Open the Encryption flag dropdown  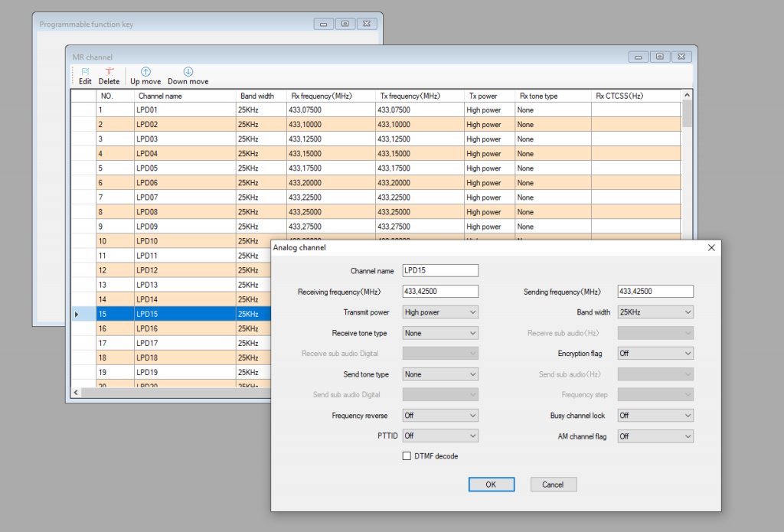[x=655, y=354]
